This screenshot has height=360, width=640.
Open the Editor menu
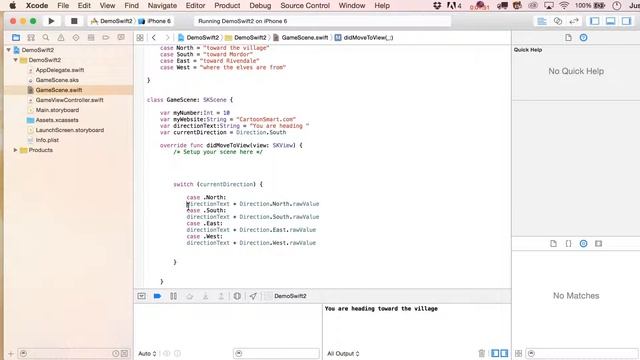tap(195, 6)
